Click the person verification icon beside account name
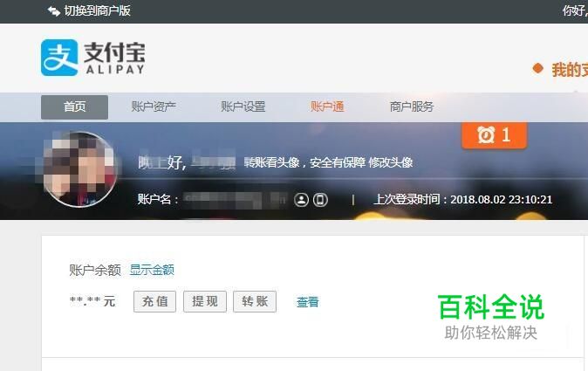This screenshot has width=588, height=371. click(301, 200)
